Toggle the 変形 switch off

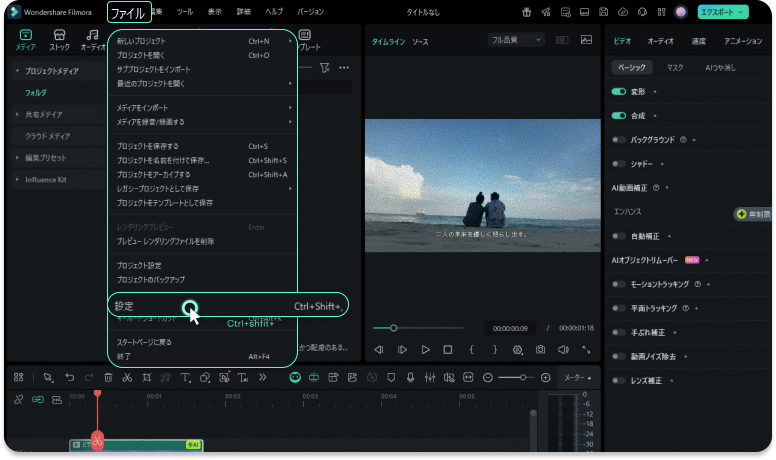618,90
